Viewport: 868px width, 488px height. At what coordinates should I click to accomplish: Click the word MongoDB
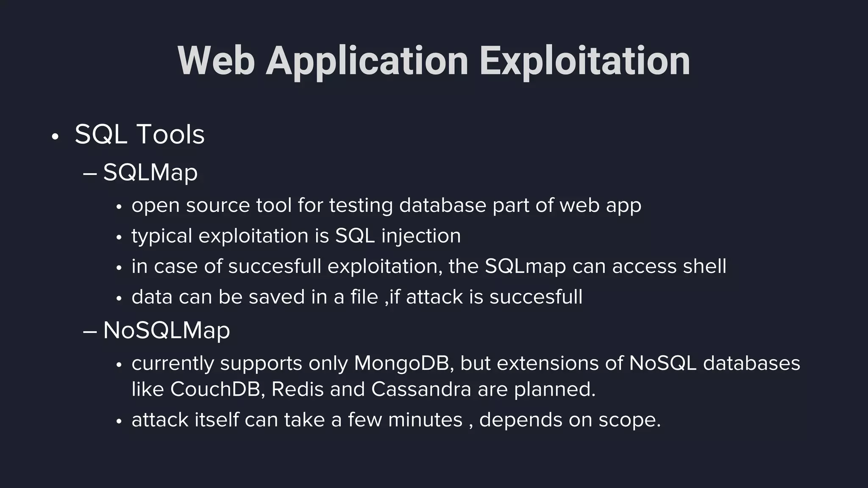pyautogui.click(x=401, y=363)
